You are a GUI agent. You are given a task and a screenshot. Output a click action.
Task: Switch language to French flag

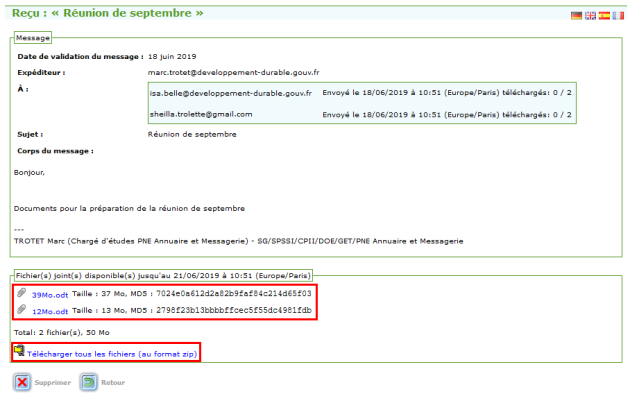tap(618, 16)
